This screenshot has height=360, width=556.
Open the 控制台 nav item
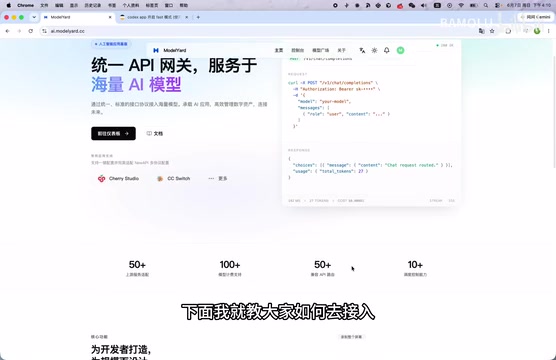(x=298, y=50)
